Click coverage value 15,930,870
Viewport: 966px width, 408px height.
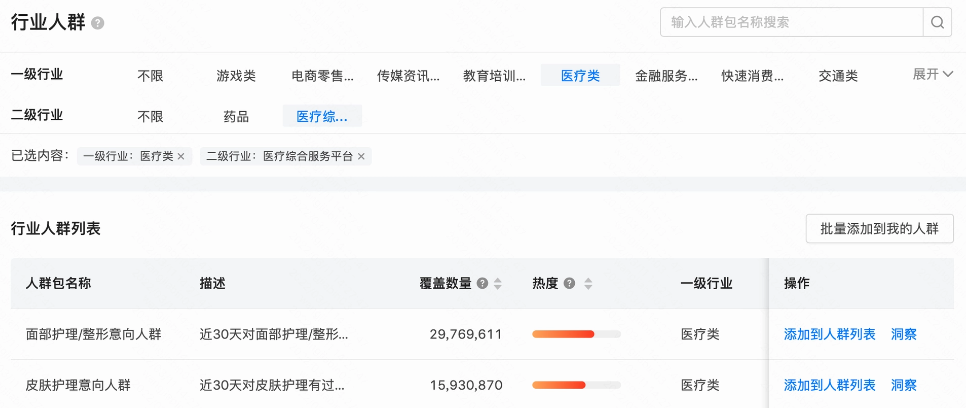click(466, 385)
